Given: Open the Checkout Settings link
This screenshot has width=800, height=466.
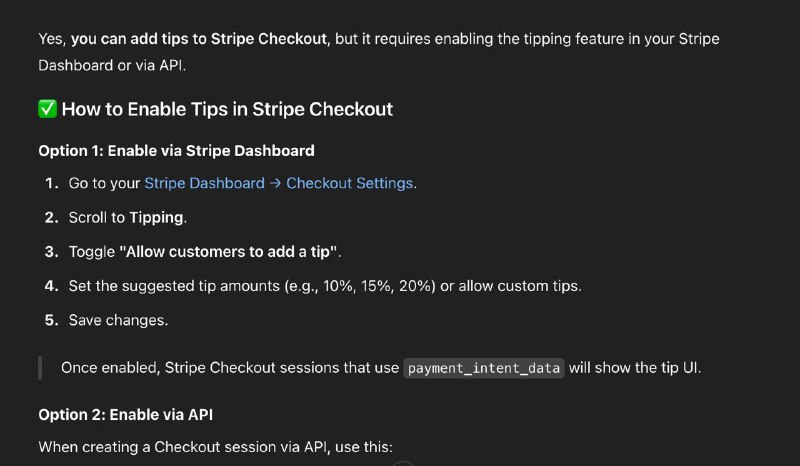Looking at the screenshot, I should click(x=349, y=183).
